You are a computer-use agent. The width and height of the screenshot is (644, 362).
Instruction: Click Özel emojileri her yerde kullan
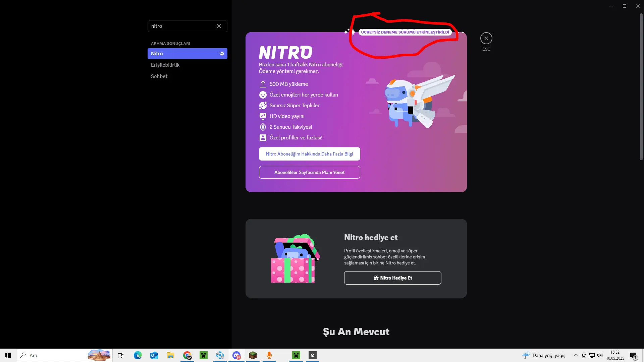point(304,95)
